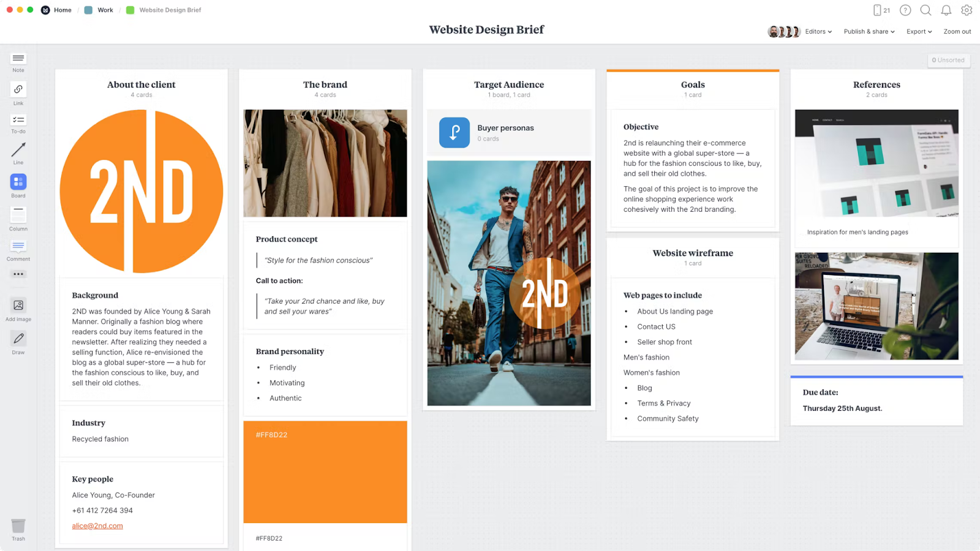Open the alice@2nd.com email link

click(x=97, y=526)
